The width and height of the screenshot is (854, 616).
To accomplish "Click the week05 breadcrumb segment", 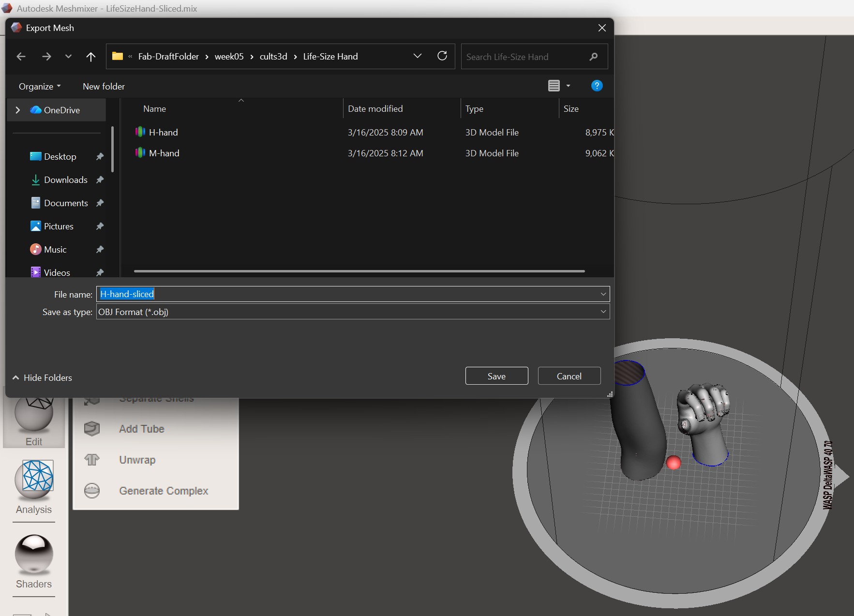I will [229, 57].
